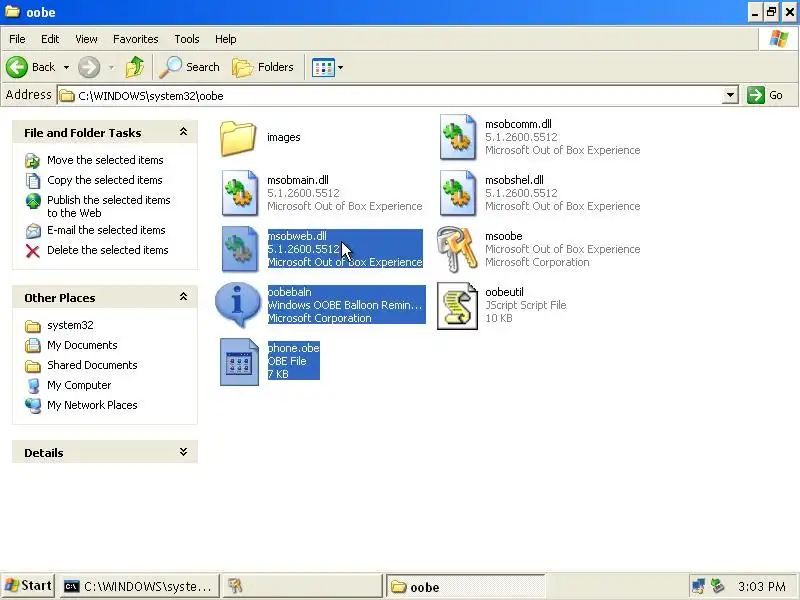
Task: Open the Favorites menu
Action: (136, 39)
